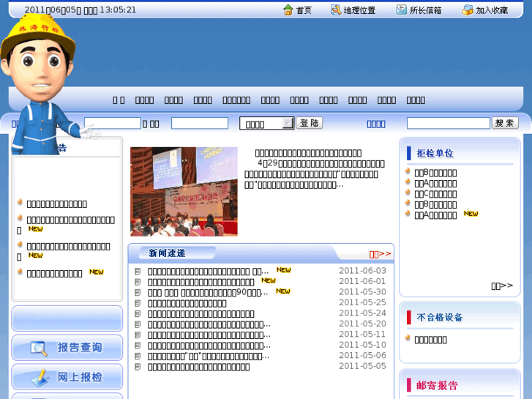Click the envelope icon beside 所长信箱
This screenshot has width=532, height=399.
coord(401,10)
